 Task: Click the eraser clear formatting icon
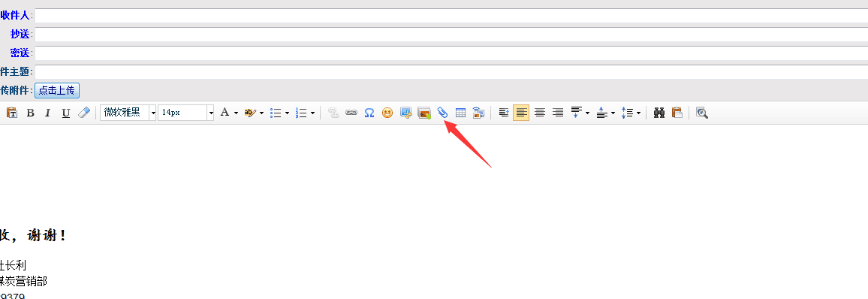pyautogui.click(x=83, y=113)
